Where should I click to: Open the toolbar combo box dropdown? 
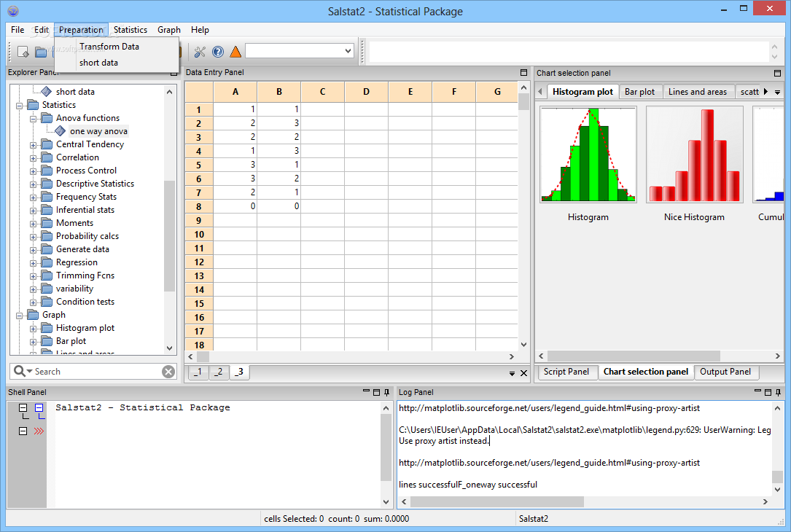click(x=348, y=51)
